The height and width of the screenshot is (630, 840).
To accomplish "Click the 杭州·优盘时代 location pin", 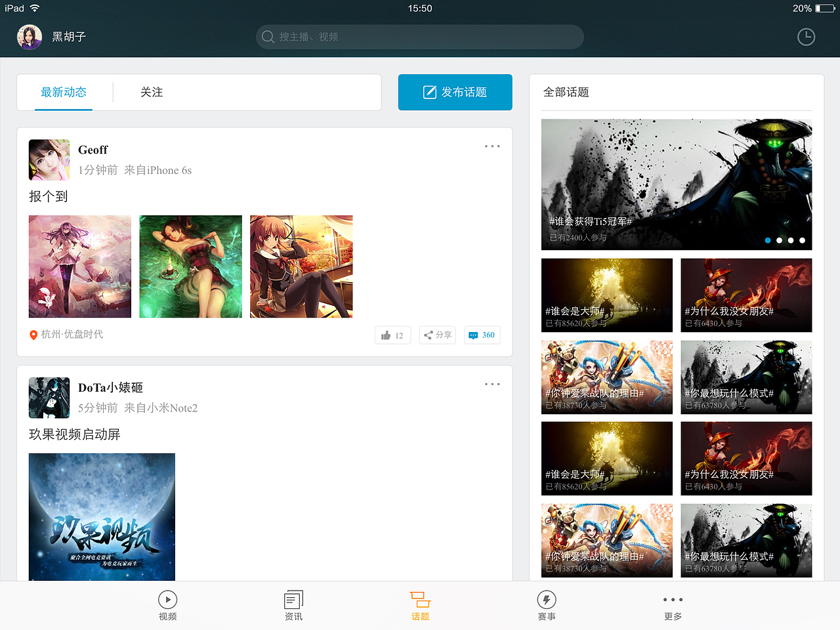I will pyautogui.click(x=33, y=334).
